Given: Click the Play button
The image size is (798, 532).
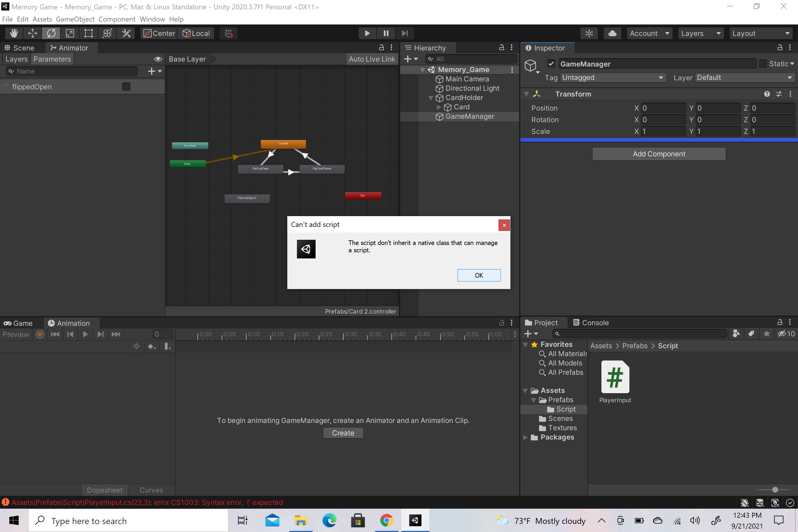Looking at the screenshot, I should click(367, 33).
